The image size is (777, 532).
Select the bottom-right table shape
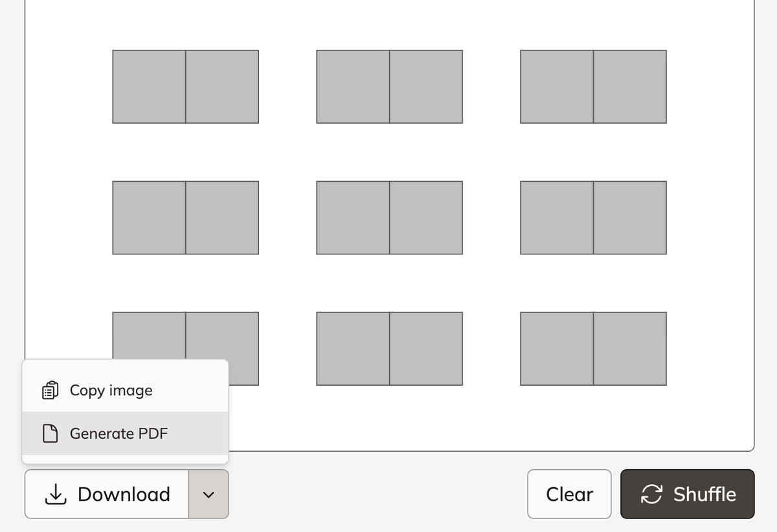coord(593,348)
